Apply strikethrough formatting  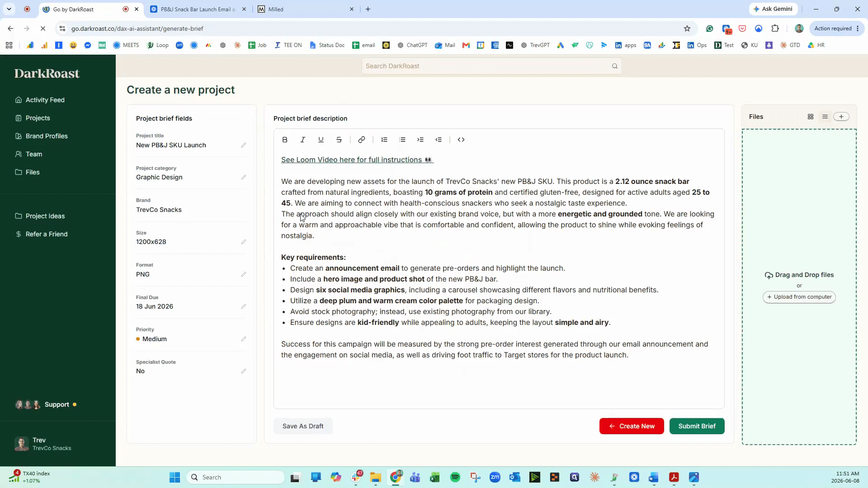coord(339,140)
